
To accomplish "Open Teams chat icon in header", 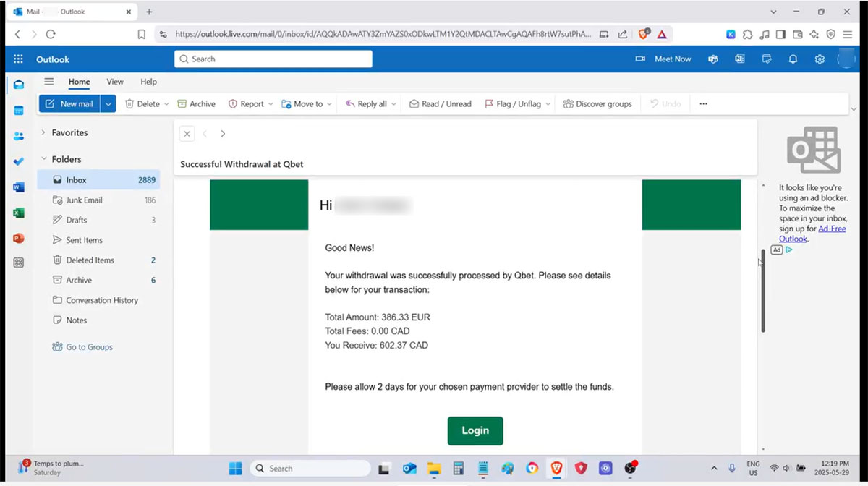I will pyautogui.click(x=713, y=59).
